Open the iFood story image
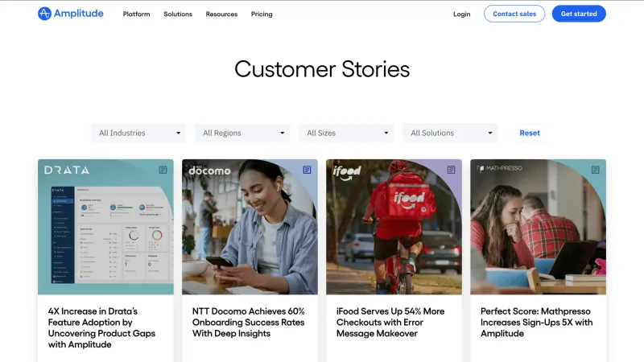Image resolution: width=644 pixels, height=362 pixels. [394, 227]
